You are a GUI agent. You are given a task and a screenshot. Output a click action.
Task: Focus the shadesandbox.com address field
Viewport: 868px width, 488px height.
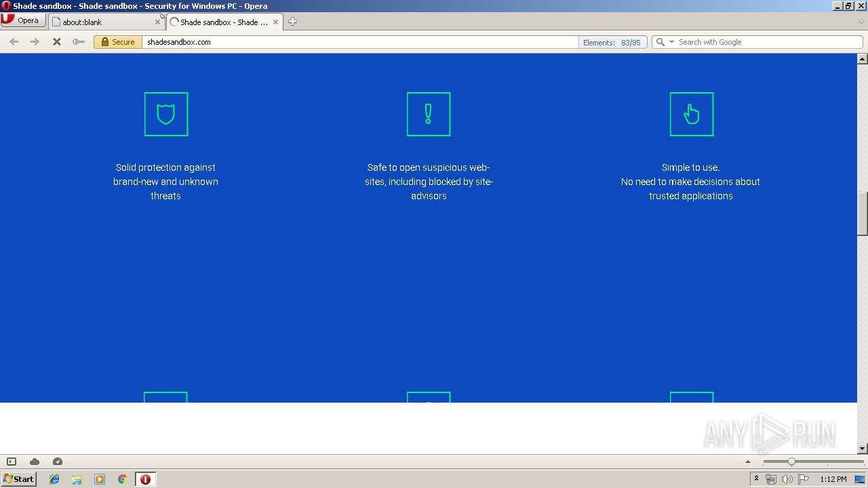(x=359, y=42)
